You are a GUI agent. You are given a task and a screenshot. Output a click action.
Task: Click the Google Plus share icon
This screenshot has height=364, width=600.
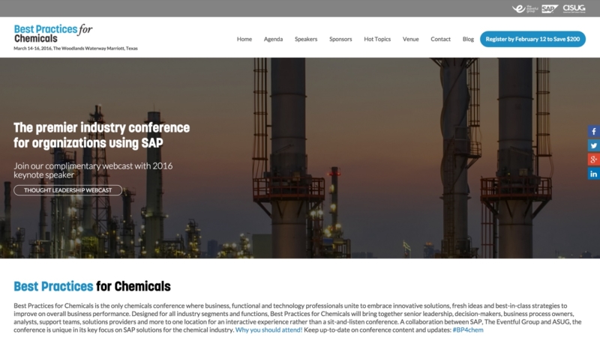tap(593, 160)
